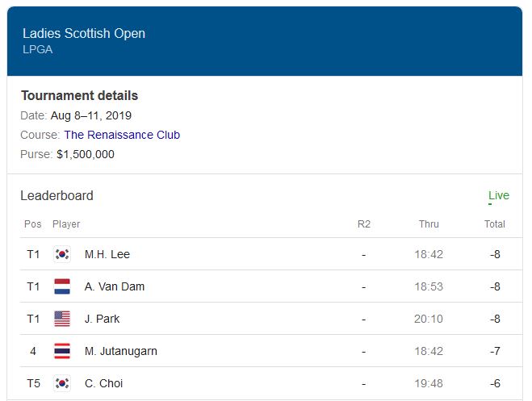Click the Total column header
Image resolution: width=532 pixels, height=401 pixels.
tap(495, 224)
